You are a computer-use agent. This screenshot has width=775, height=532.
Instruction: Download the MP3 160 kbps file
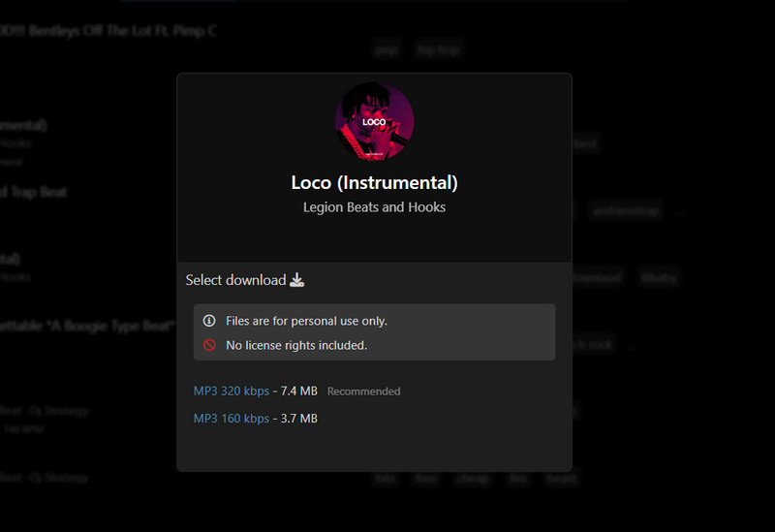point(232,419)
